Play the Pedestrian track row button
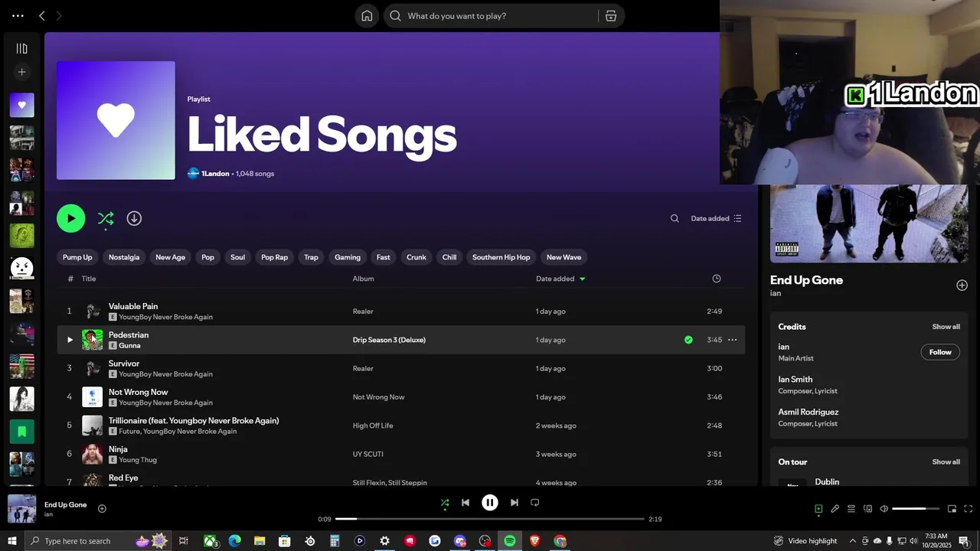980x551 pixels. (70, 340)
